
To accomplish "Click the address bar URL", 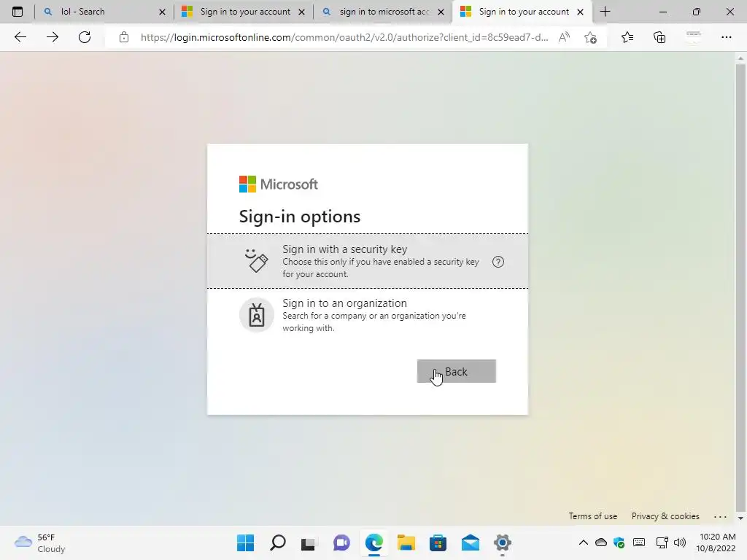I will click(344, 37).
